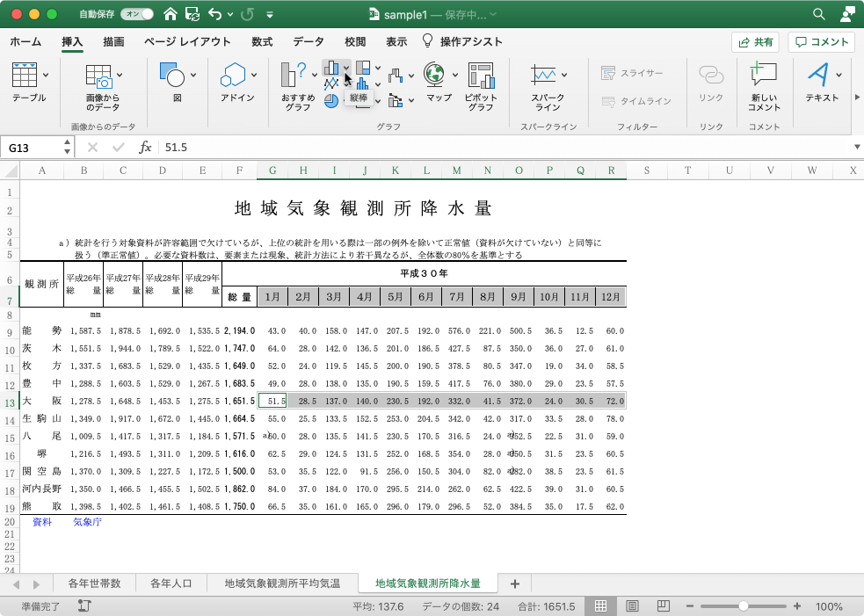
Task: Click the macro recording icon in status bar
Action: pyautogui.click(x=84, y=605)
